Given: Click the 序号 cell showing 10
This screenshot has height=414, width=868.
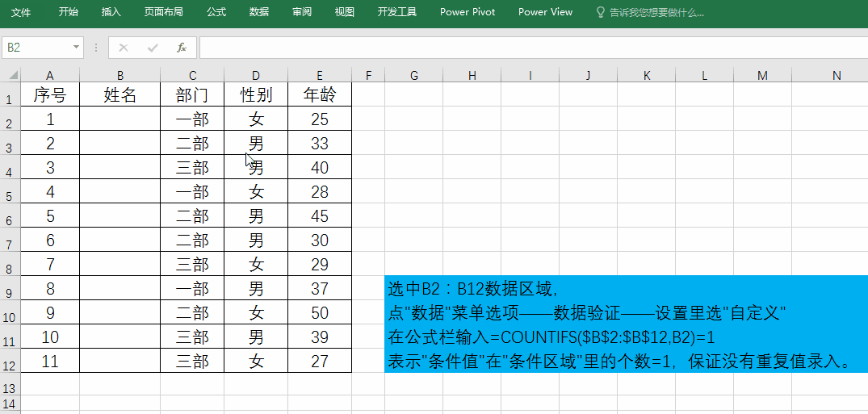Looking at the screenshot, I should [x=50, y=337].
